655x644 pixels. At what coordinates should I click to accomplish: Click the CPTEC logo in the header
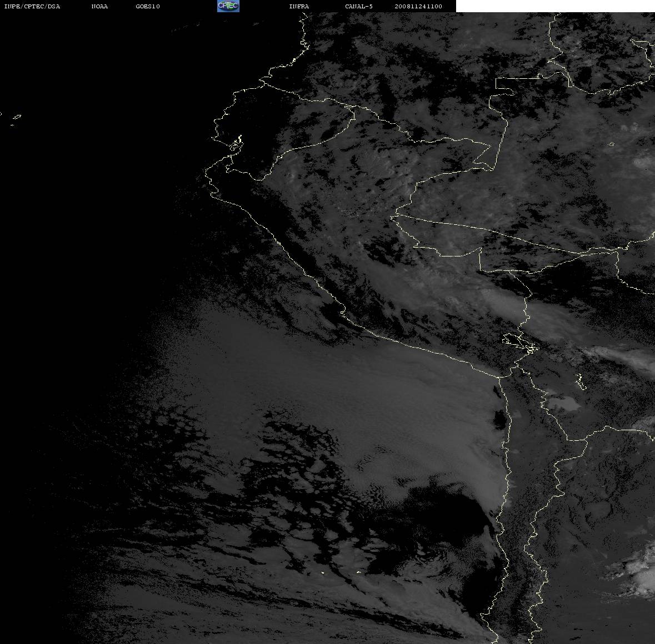tap(228, 6)
